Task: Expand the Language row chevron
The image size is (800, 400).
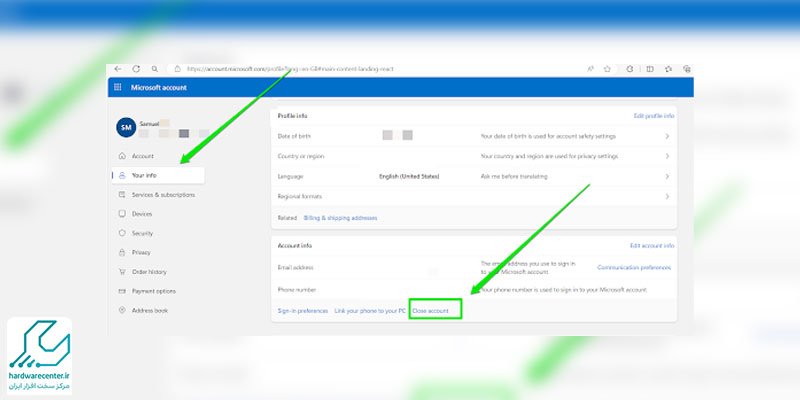Action: point(667,176)
